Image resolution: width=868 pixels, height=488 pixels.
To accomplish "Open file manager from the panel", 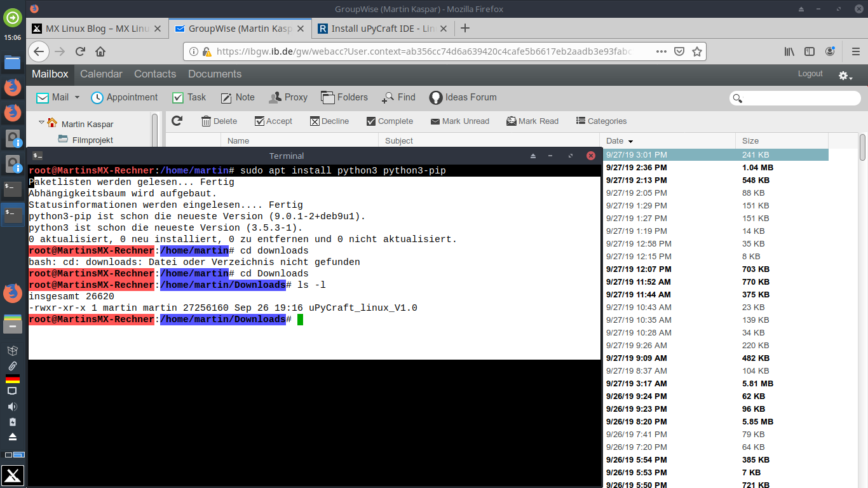I will coord(13,62).
